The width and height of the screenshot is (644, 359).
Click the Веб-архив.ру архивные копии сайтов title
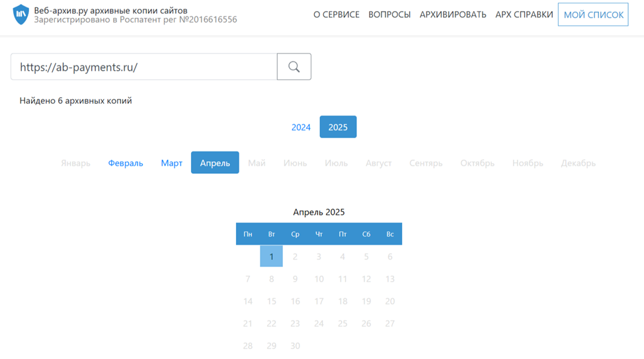coord(110,11)
